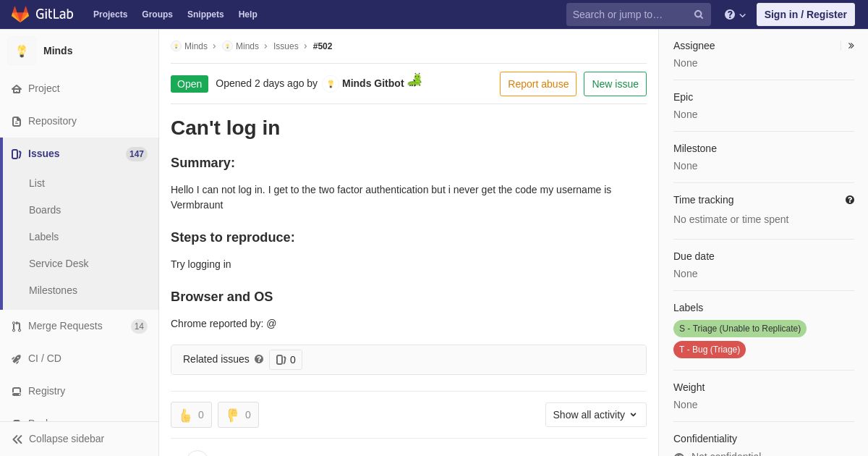Click the Minds lightbulb project avatar
Viewport: 868px width, 456px height.
22,51
